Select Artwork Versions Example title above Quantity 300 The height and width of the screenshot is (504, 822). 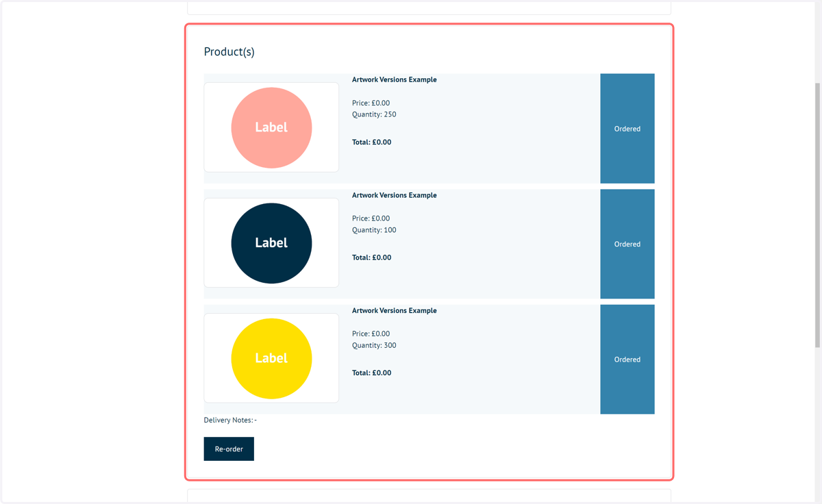point(395,310)
